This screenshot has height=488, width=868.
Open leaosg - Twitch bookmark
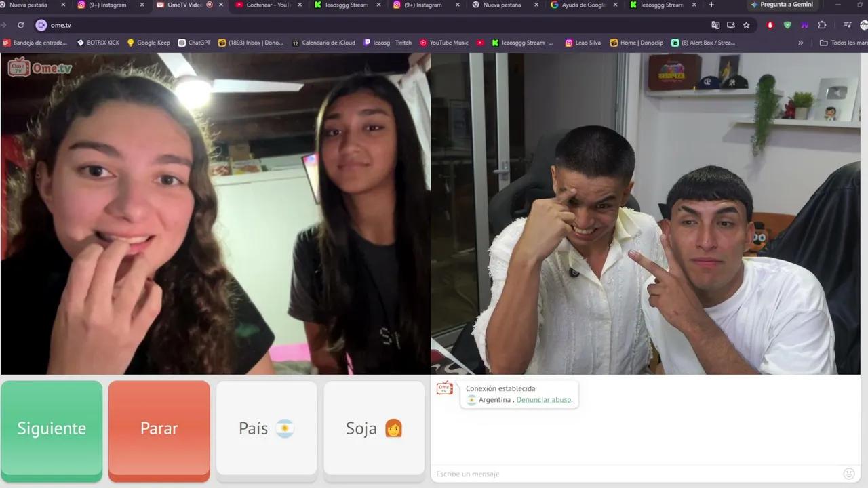pyautogui.click(x=387, y=43)
